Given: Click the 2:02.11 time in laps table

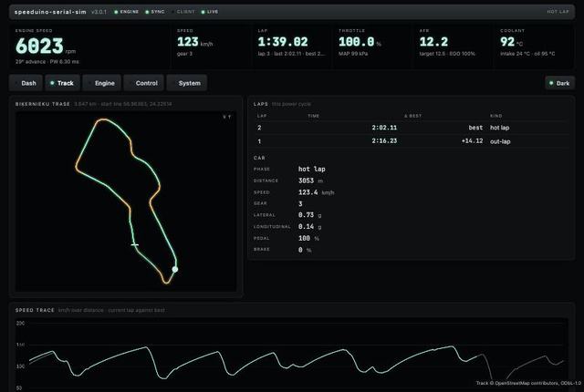Looking at the screenshot, I should coord(384,128).
